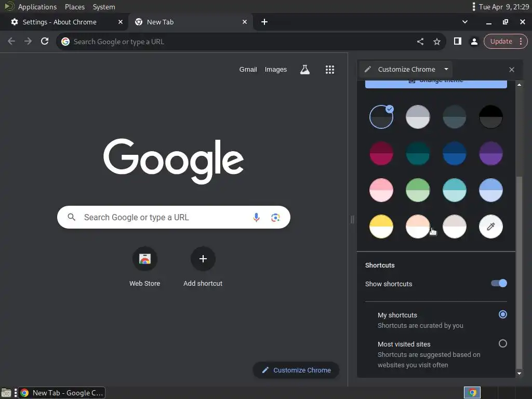The height and width of the screenshot is (399, 532).
Task: Apply the purple color swatch
Action: click(x=490, y=153)
